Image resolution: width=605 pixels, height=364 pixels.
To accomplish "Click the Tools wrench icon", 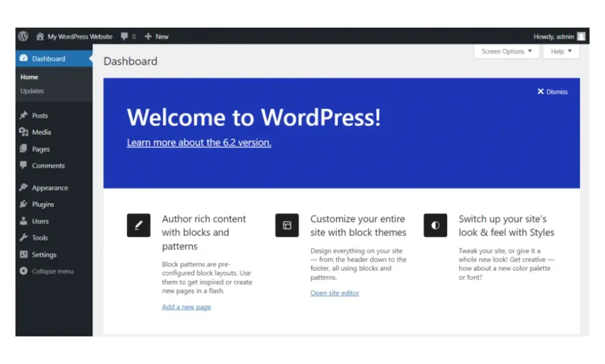I will coord(24,238).
